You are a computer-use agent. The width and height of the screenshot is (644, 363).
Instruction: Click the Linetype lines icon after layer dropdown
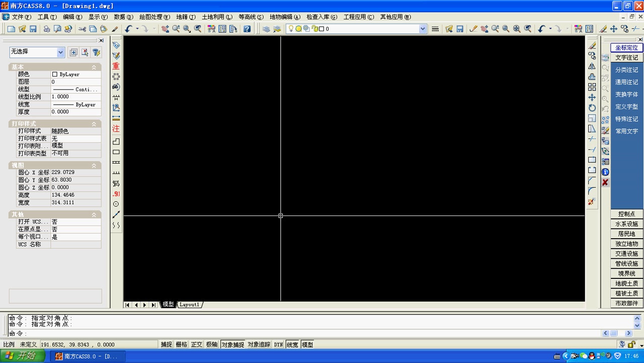436,29
